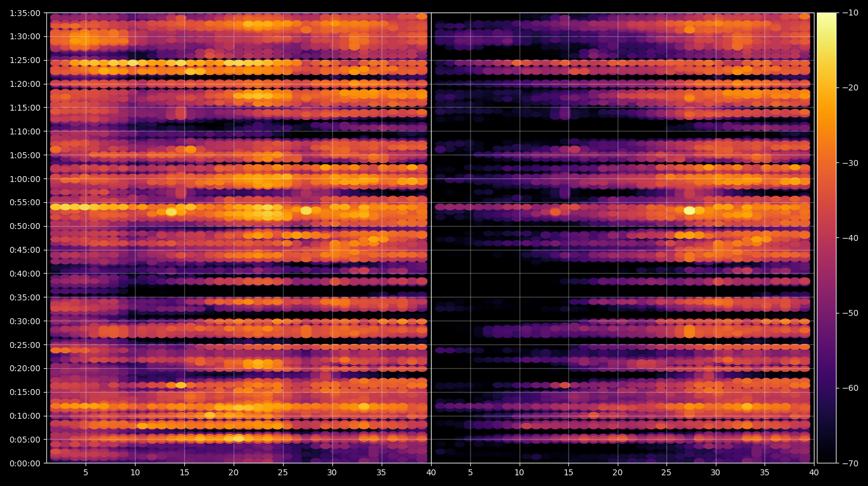Click the 1:35:00 y-axis tick label

(25, 13)
